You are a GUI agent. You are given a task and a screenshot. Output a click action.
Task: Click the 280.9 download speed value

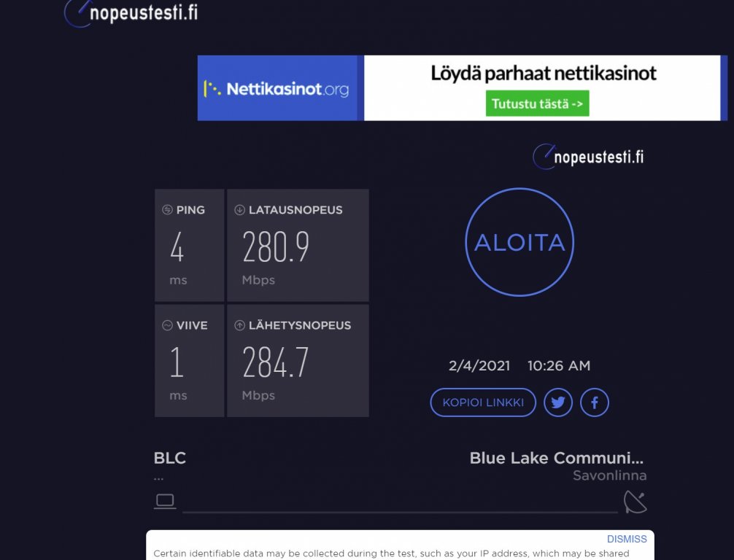point(276,246)
